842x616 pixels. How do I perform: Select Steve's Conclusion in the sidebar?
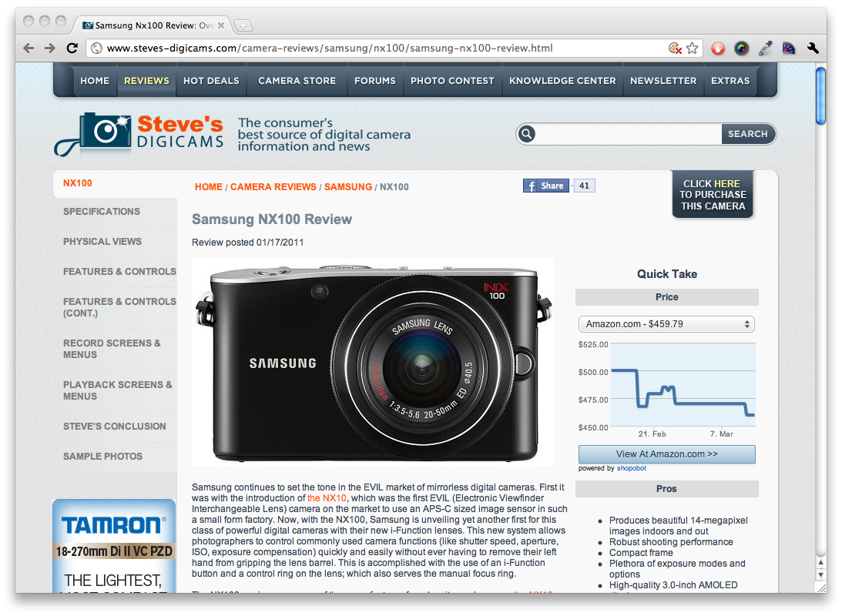click(x=114, y=427)
